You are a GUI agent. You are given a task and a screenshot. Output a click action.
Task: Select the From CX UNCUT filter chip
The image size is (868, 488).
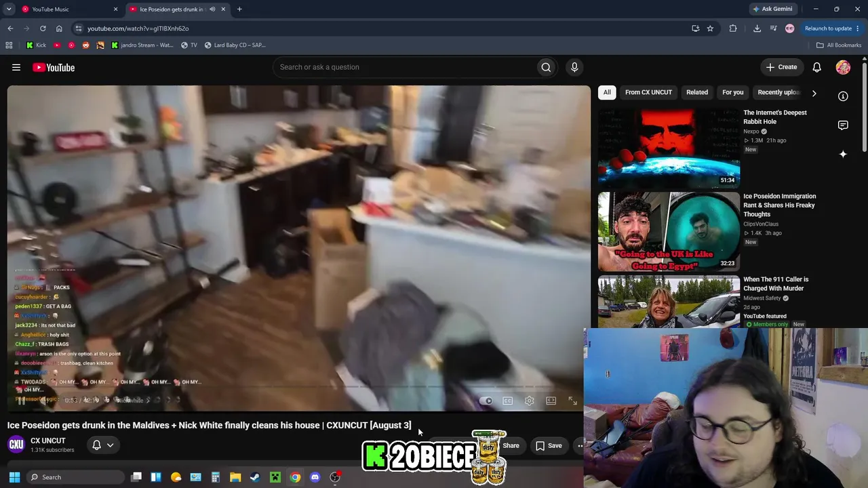tap(649, 93)
